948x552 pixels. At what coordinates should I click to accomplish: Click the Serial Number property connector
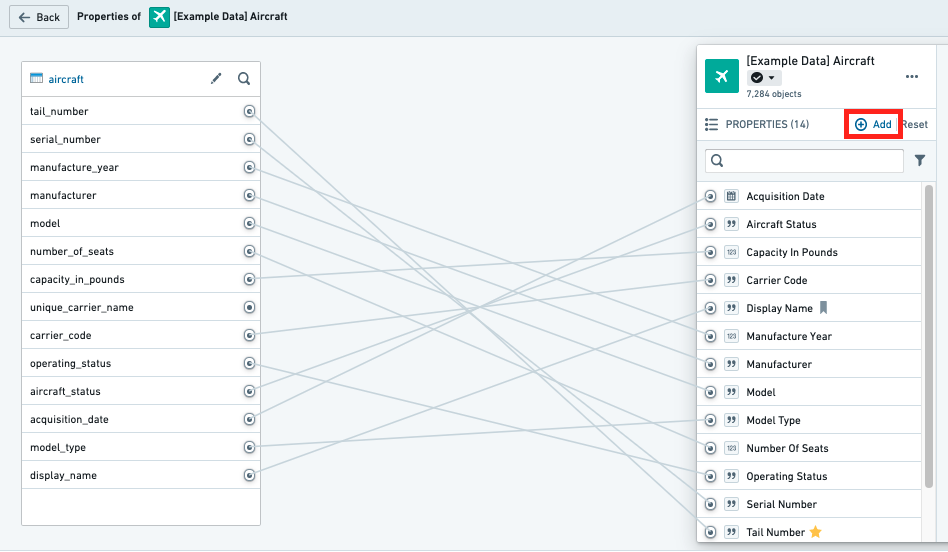[x=710, y=504]
